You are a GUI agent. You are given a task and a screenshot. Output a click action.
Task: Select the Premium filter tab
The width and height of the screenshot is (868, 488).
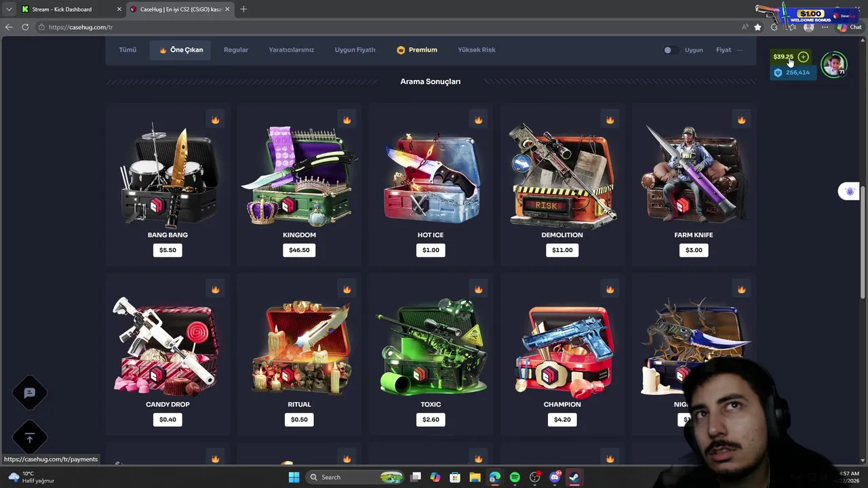[417, 50]
